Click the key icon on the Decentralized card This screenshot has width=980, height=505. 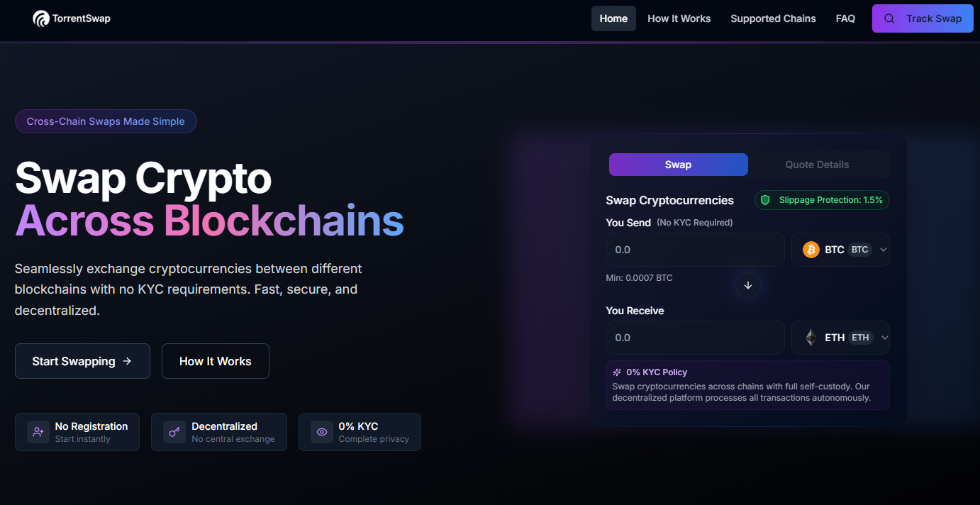pyautogui.click(x=174, y=431)
